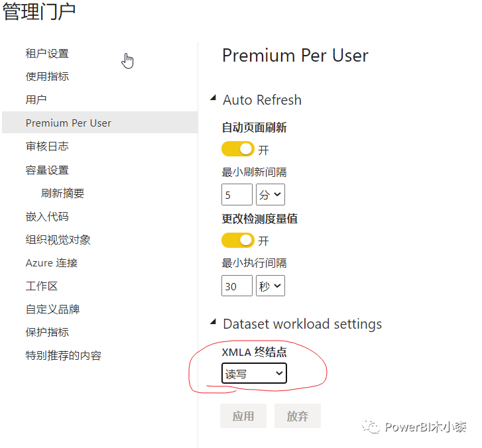This screenshot has width=482, height=448.
Task: Click the minimum execution interval field showing 30
Action: [237, 286]
